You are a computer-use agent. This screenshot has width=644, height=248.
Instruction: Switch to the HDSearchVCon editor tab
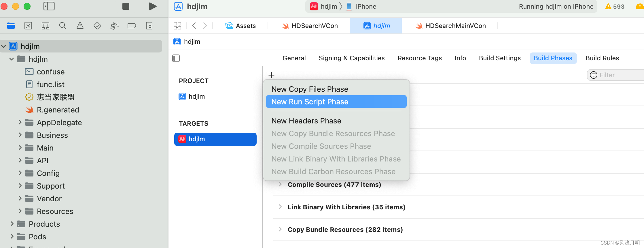tap(310, 26)
